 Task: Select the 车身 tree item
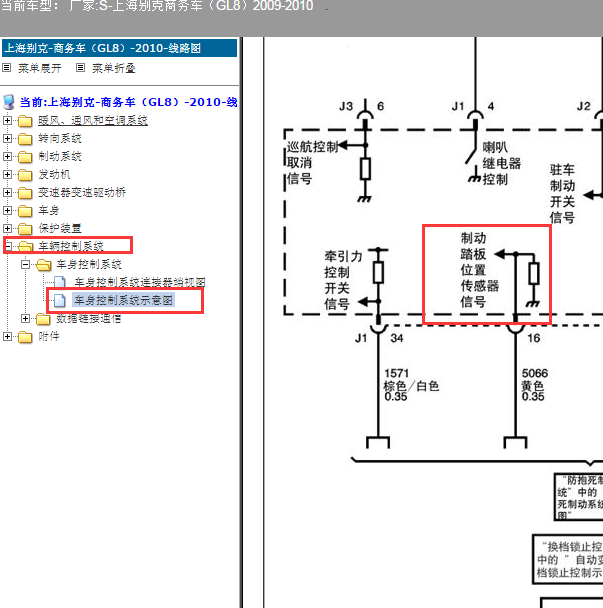(x=48, y=210)
